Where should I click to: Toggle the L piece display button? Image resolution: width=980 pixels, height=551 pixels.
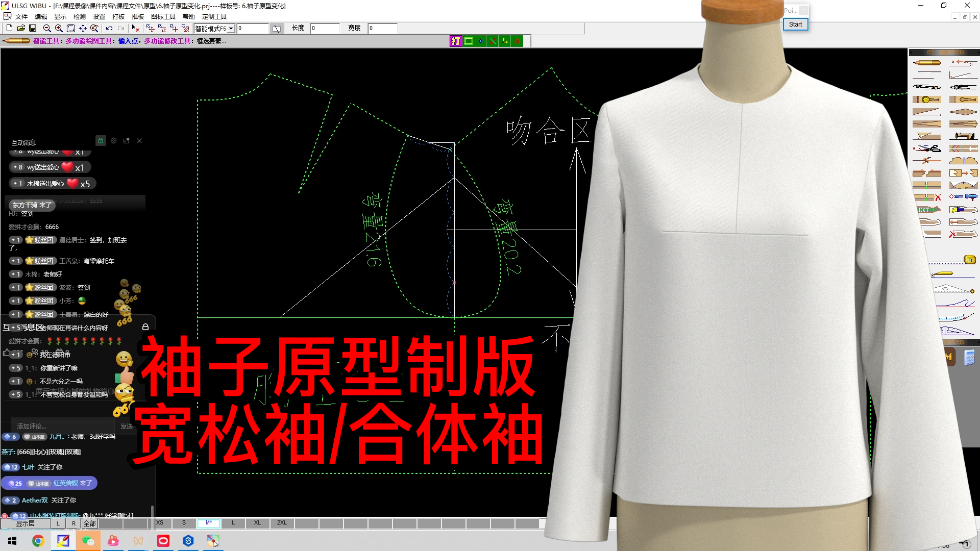(x=58, y=523)
